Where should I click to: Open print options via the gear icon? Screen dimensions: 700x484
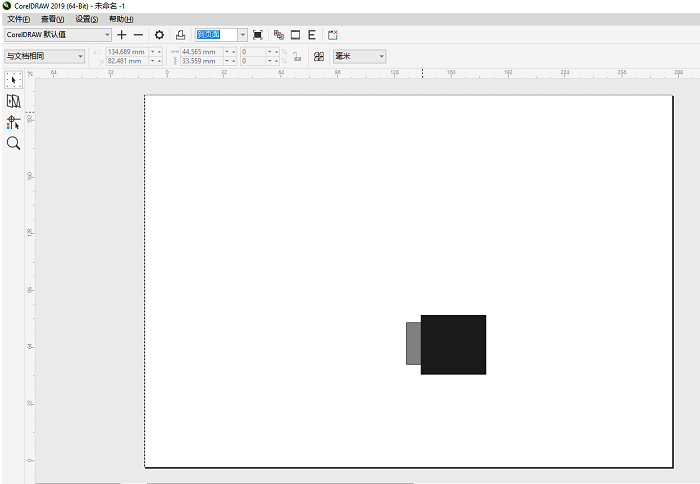pyautogui.click(x=159, y=35)
